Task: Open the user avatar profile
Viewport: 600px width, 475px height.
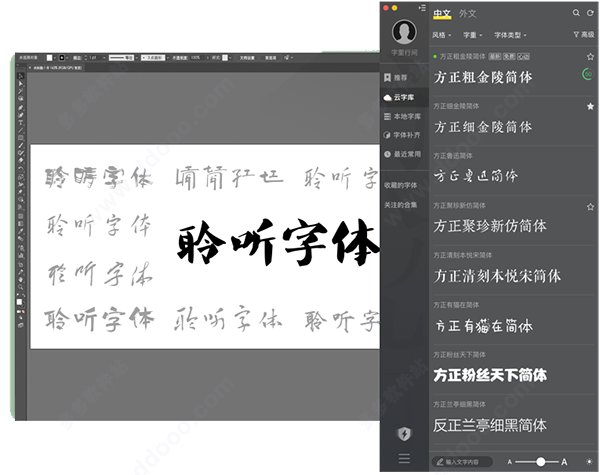Action: click(404, 31)
